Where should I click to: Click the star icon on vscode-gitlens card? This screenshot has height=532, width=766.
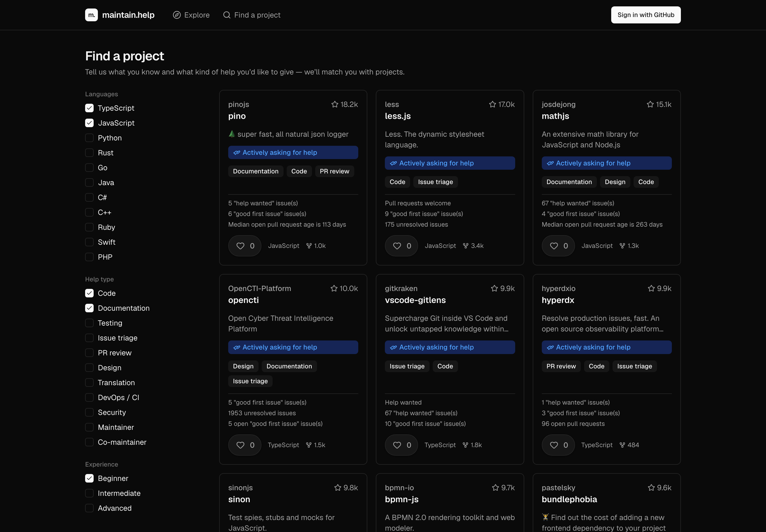click(x=494, y=288)
